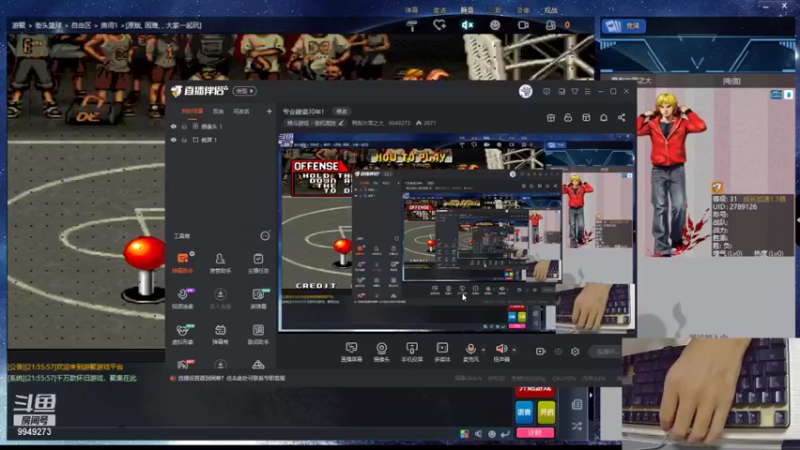Click the layout icon left of the bell
Image resolution: width=800 pixels, height=450 pixels.
(586, 118)
